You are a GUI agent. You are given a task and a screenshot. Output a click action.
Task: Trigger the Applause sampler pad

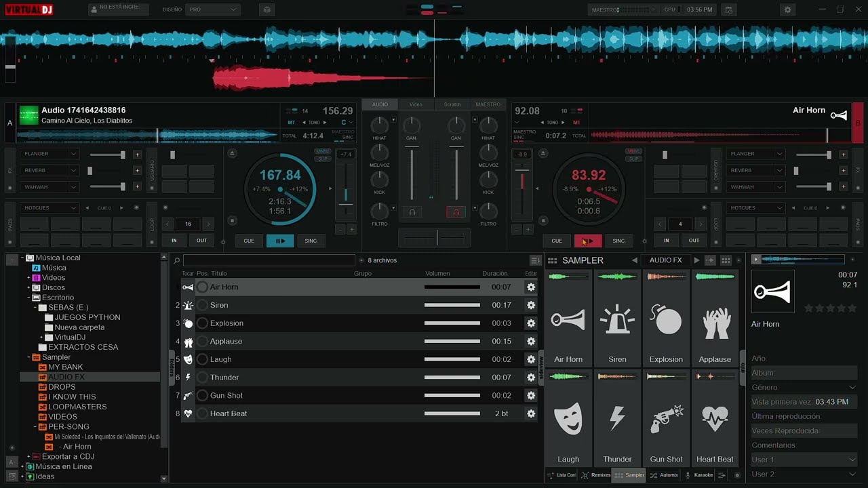[x=715, y=319]
